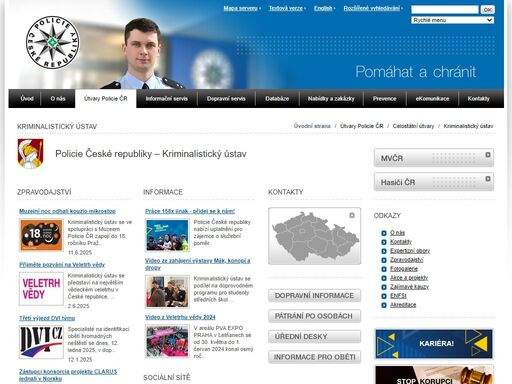This screenshot has width=512, height=384.
Task: Click the Veletrh vědy logo thumbnail
Action: tap(41, 289)
